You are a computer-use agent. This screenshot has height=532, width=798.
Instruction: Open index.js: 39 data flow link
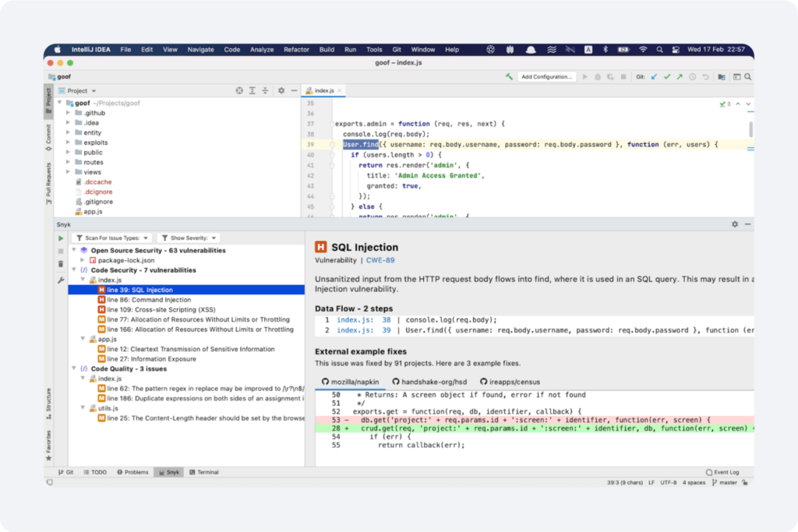363,330
